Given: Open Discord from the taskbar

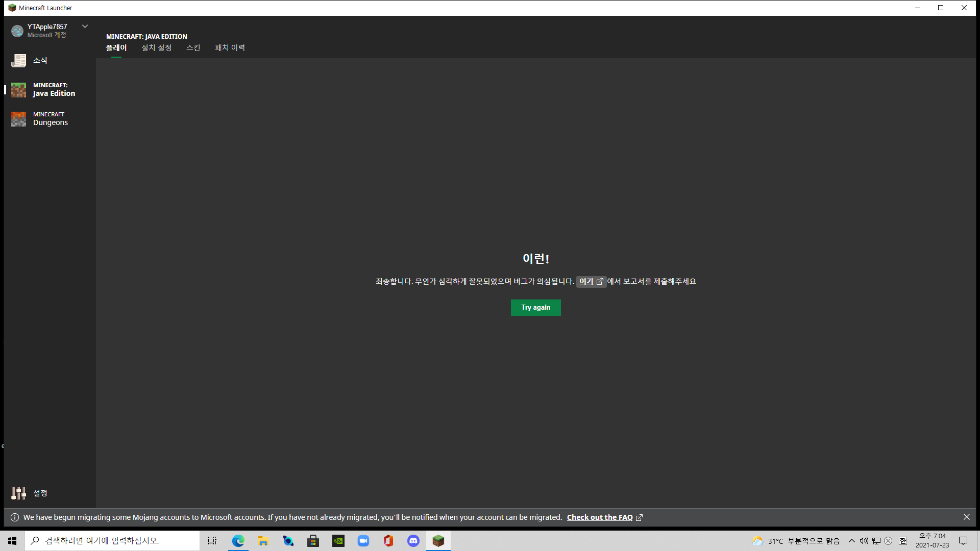Looking at the screenshot, I should 413,541.
